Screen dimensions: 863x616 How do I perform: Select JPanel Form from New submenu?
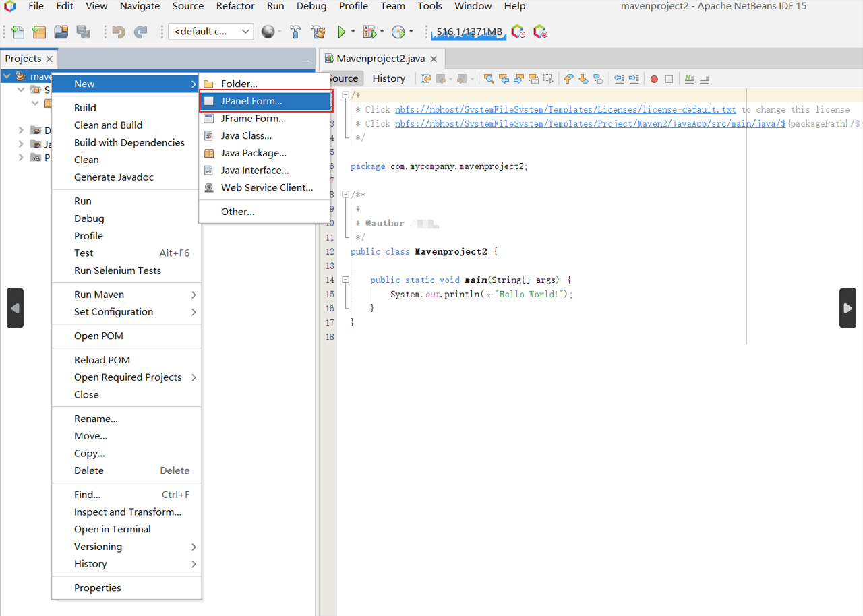(265, 101)
